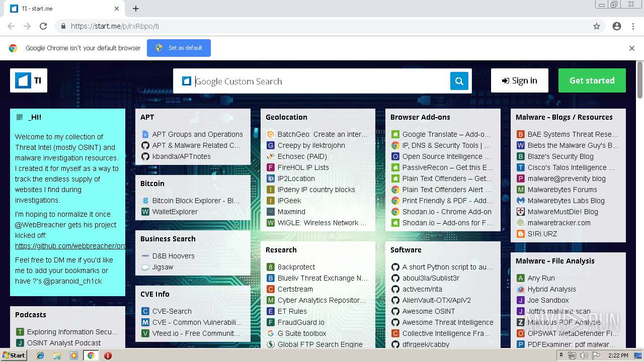Open Vfeed.io Free Community link

[x=196, y=333]
